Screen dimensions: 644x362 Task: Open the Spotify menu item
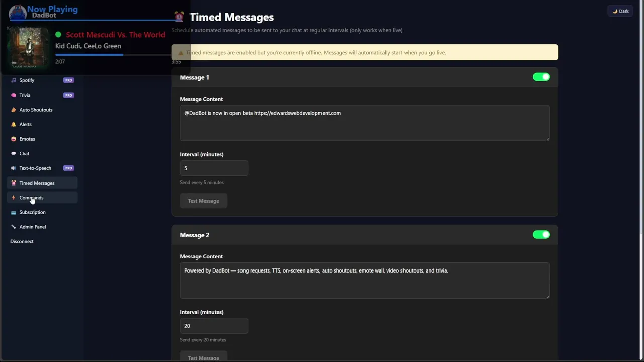(x=42, y=80)
